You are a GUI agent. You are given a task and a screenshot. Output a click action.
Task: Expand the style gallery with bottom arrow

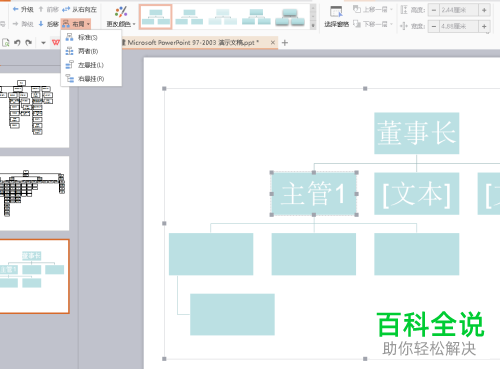pyautogui.click(x=313, y=26)
